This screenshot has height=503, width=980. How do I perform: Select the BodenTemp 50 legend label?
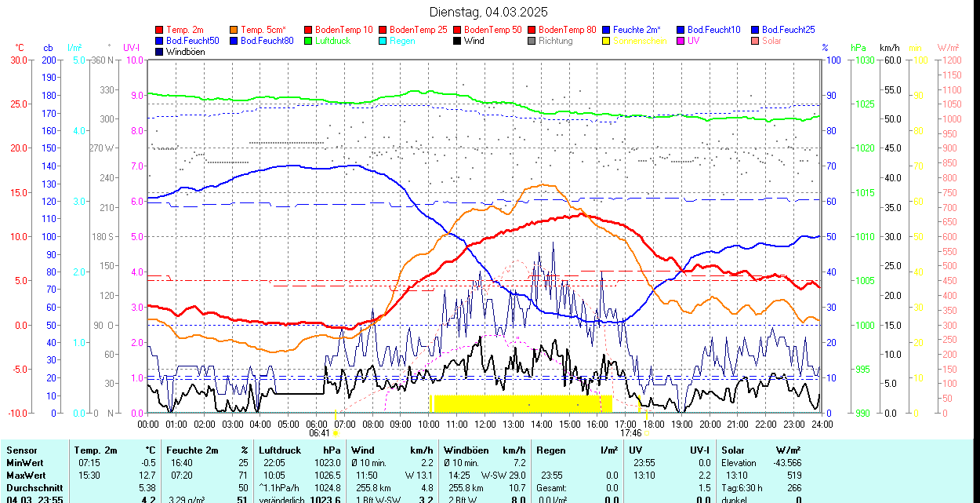pyautogui.click(x=493, y=30)
